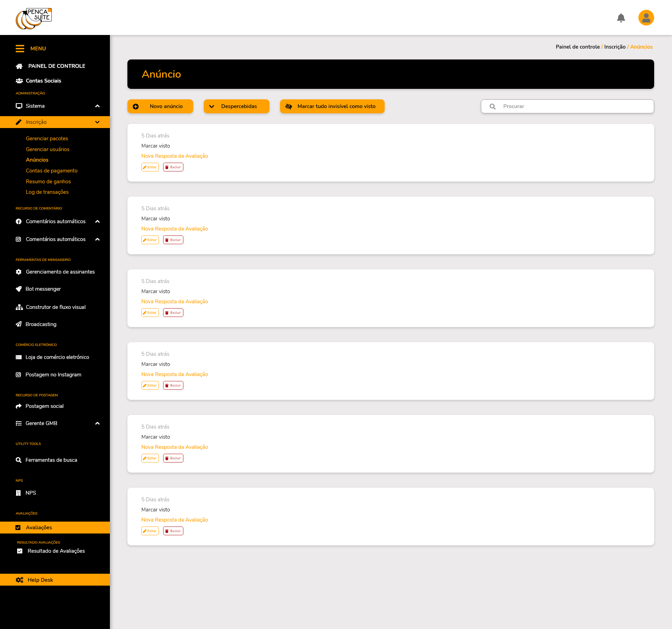The height and width of the screenshot is (629, 672).
Task: Click the Novo anúncio button
Action: point(160,106)
